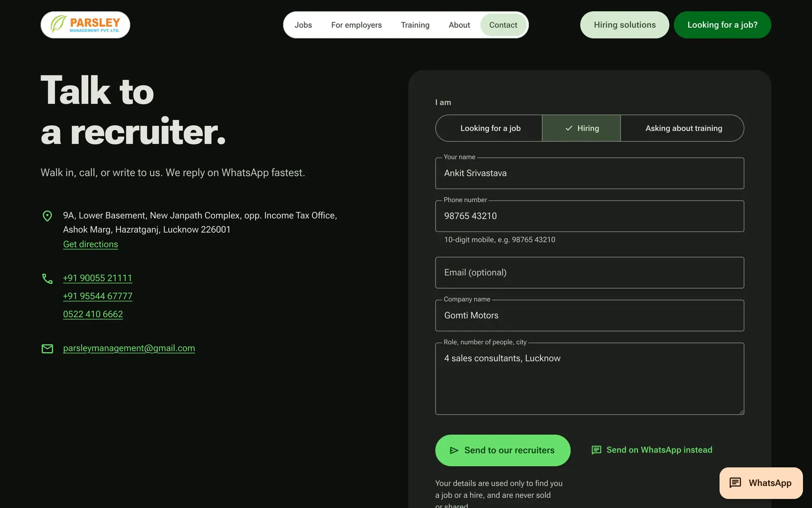Click the 'I am' label
Screen dimensions: 812x508
pos(443,103)
